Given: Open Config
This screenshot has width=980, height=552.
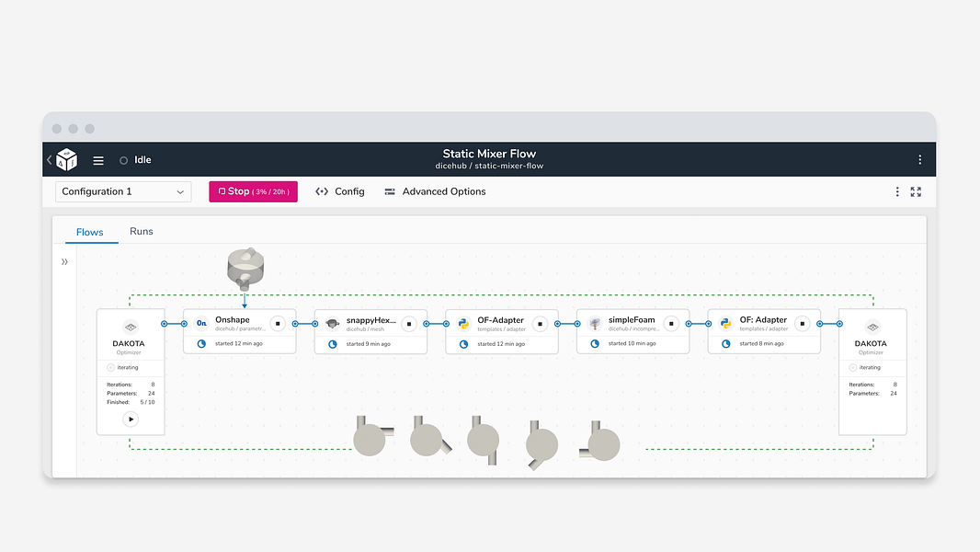Looking at the screenshot, I should pos(340,192).
